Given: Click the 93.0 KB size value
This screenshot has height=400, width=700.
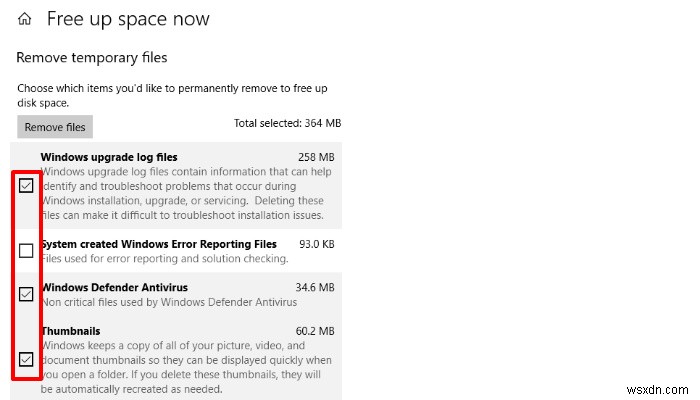Looking at the screenshot, I should [x=317, y=244].
